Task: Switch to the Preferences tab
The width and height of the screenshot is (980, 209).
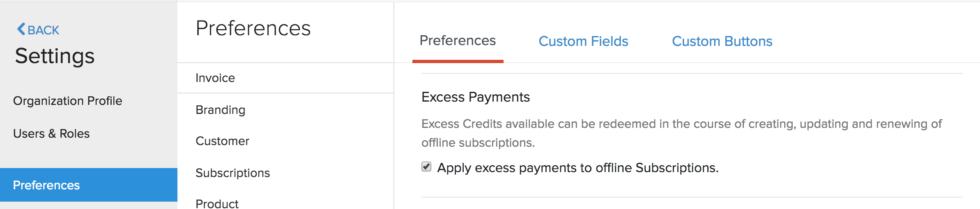Action: 458,41
